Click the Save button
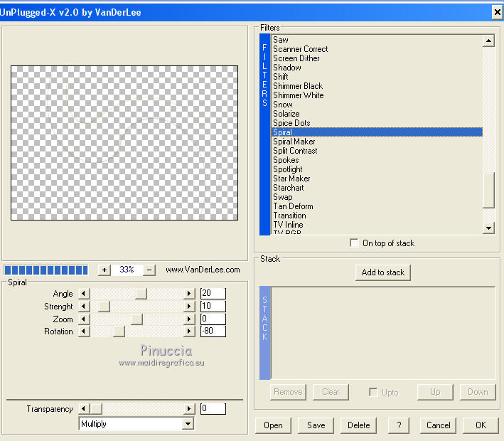This screenshot has height=441, width=504. 316,425
